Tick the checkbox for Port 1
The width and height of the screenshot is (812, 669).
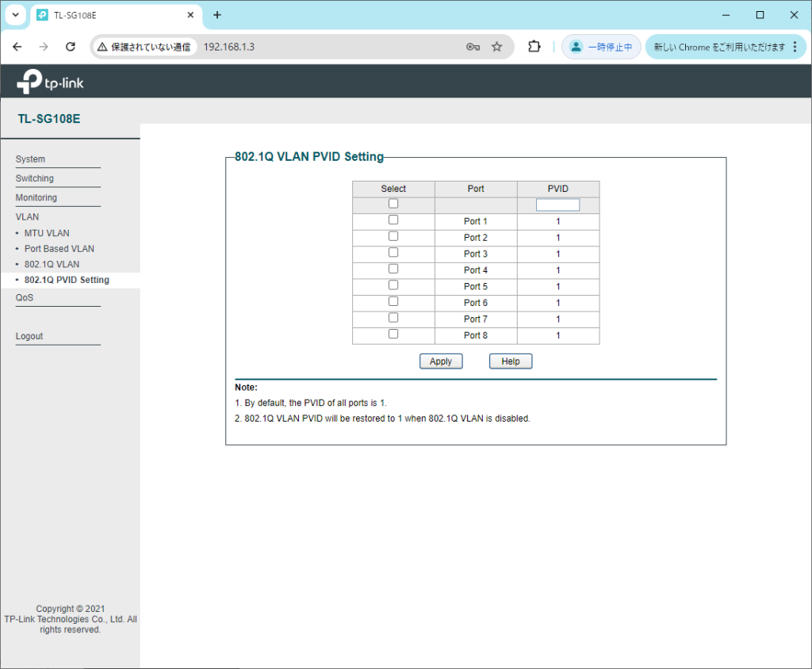coord(393,220)
